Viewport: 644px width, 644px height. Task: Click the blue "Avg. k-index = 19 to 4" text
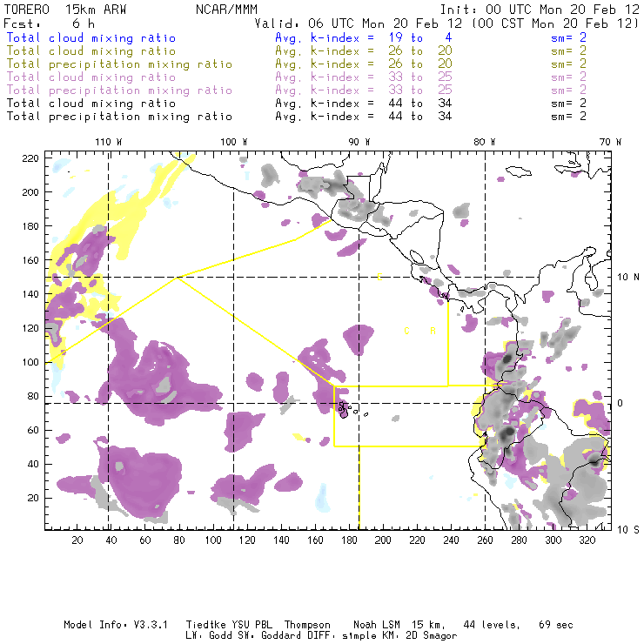[x=350, y=38]
